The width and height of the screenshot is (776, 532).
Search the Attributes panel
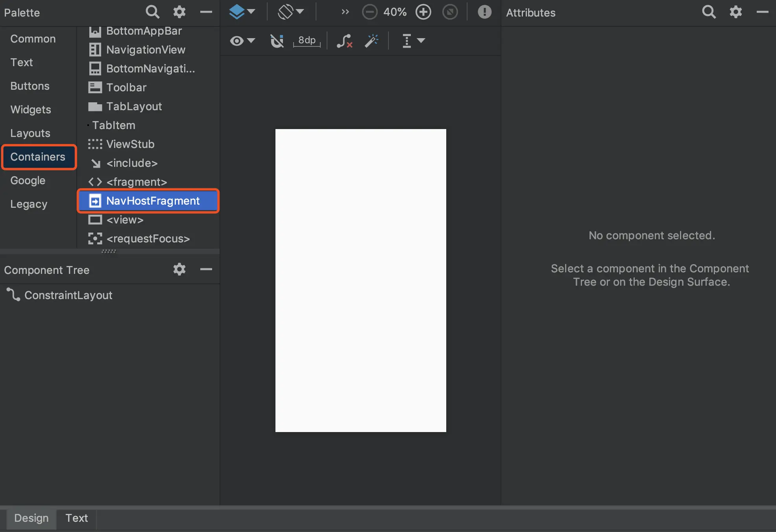(x=709, y=12)
